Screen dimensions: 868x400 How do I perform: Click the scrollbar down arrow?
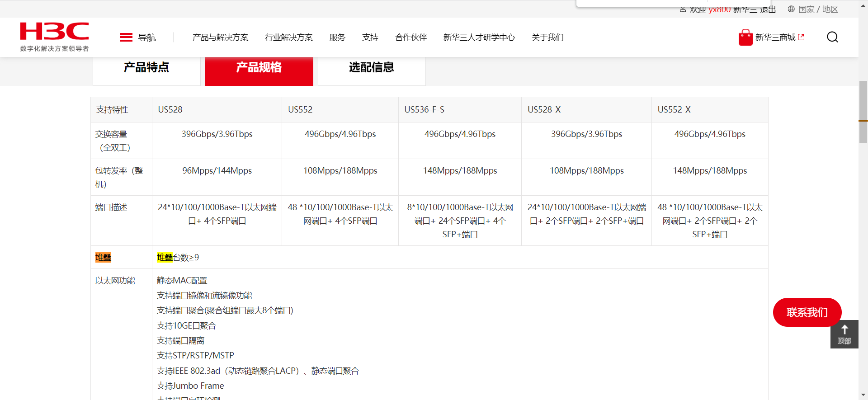863,395
